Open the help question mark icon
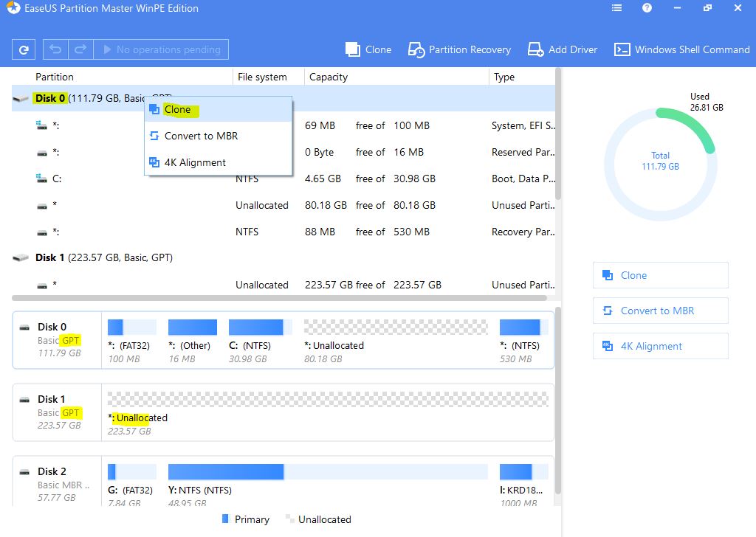 point(647,9)
